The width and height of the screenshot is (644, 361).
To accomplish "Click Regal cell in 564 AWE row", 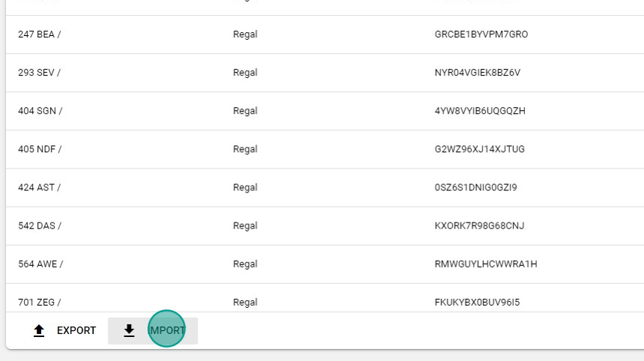I will [x=245, y=264].
